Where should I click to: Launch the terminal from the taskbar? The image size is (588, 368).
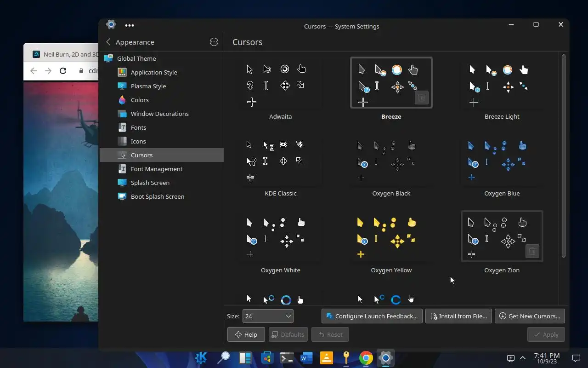(x=287, y=358)
